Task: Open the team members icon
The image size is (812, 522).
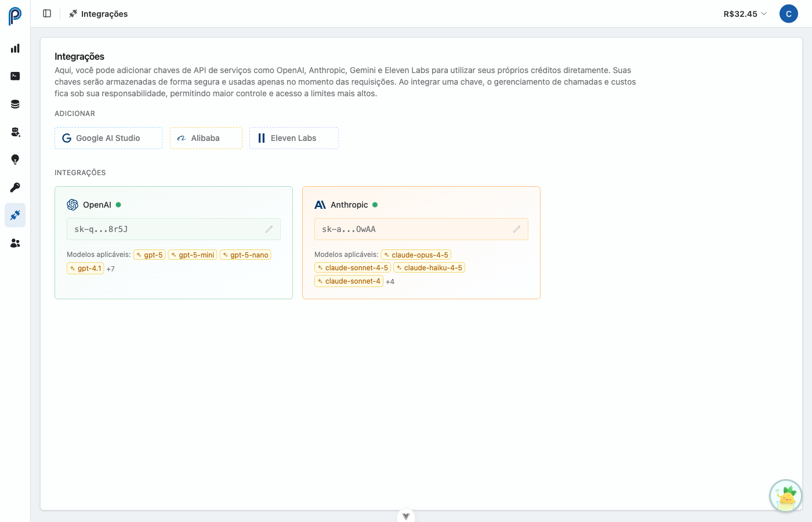Action: [x=15, y=243]
